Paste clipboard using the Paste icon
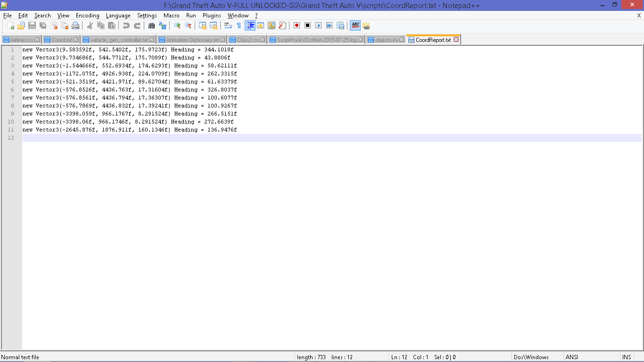Viewport: 644px width, 362px height. (112, 25)
